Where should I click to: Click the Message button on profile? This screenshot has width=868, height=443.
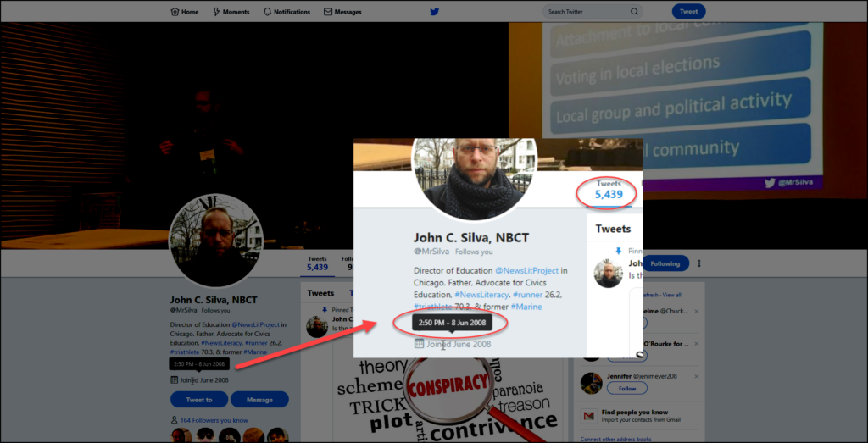[x=259, y=400]
